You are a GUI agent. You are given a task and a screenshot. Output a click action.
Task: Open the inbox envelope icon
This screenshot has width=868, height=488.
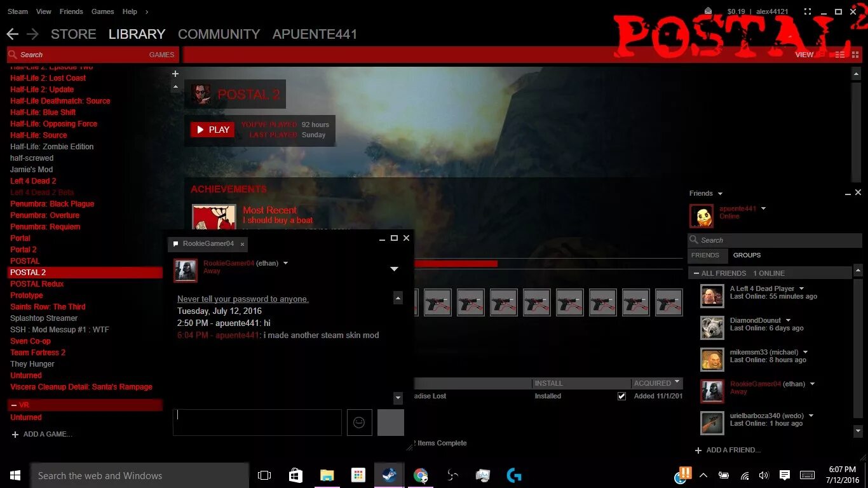[709, 11]
